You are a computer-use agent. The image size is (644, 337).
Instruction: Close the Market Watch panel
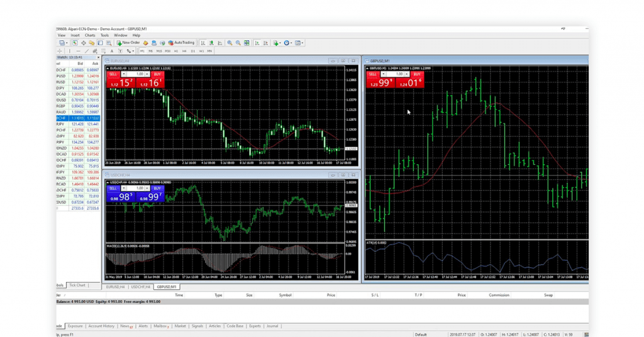99,57
